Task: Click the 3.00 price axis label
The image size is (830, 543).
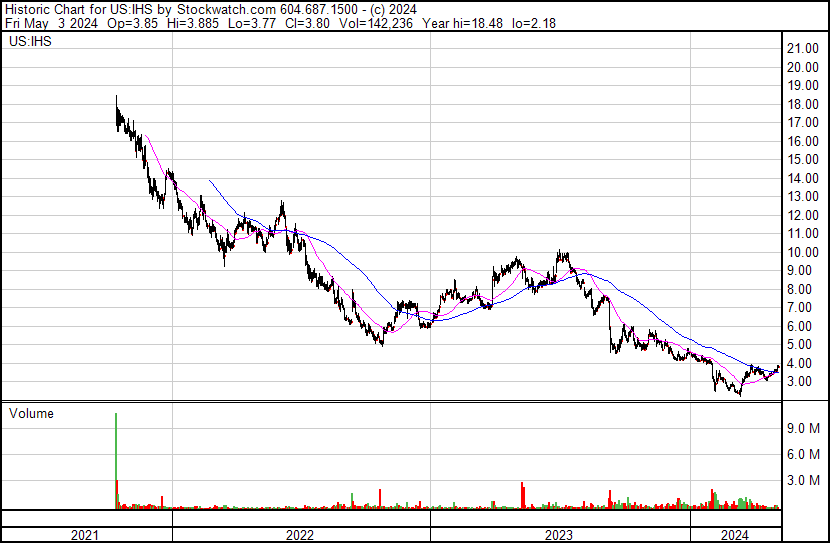Action: 807,382
